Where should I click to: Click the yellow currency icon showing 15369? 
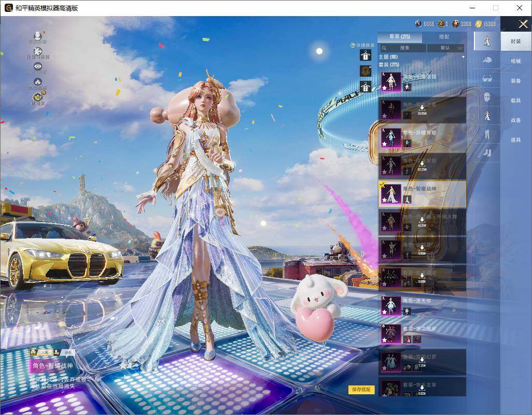479,24
